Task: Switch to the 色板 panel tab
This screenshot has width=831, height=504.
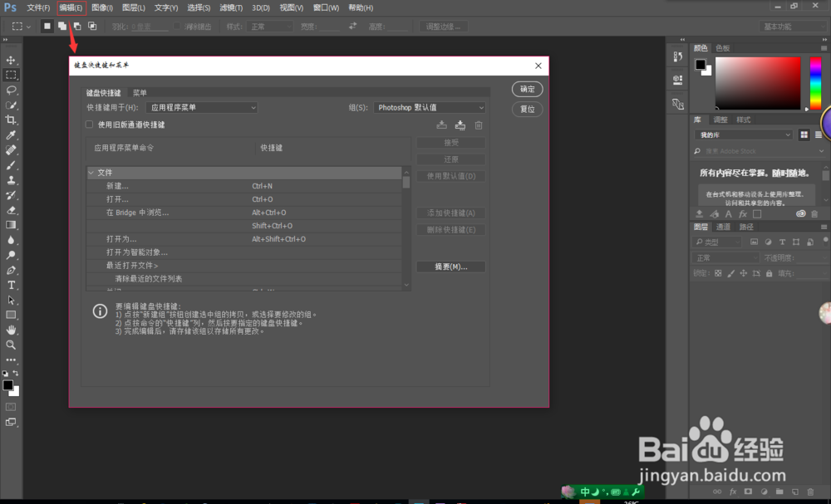Action: [723, 47]
